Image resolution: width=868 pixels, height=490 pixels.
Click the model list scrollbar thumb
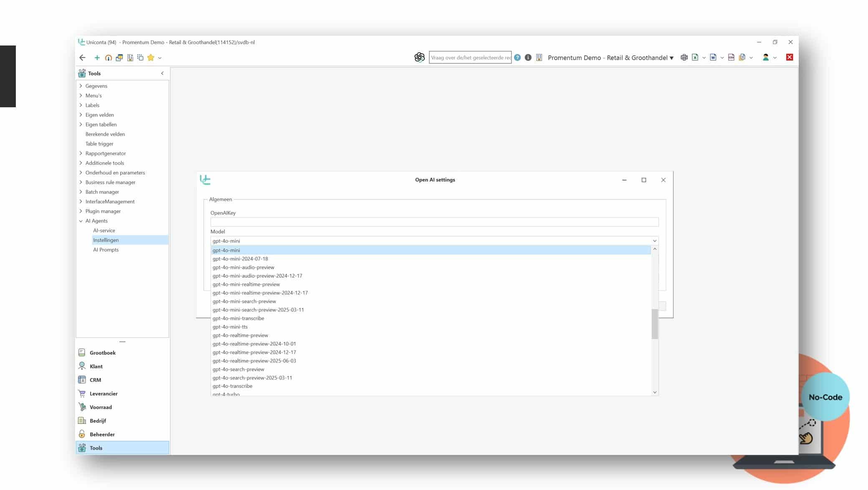click(654, 324)
